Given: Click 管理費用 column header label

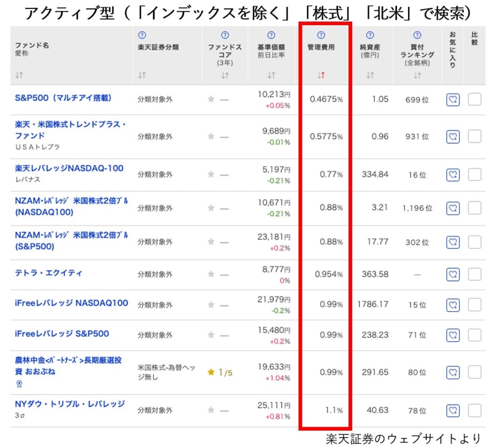Looking at the screenshot, I should coord(321,47).
